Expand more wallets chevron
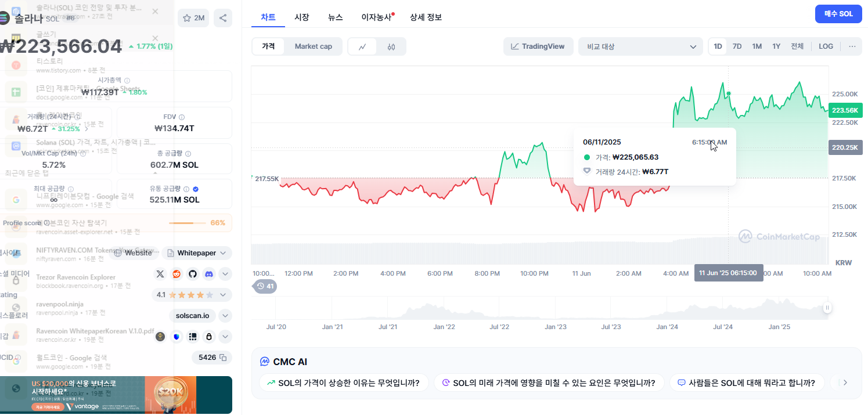868x415 pixels. [225, 337]
